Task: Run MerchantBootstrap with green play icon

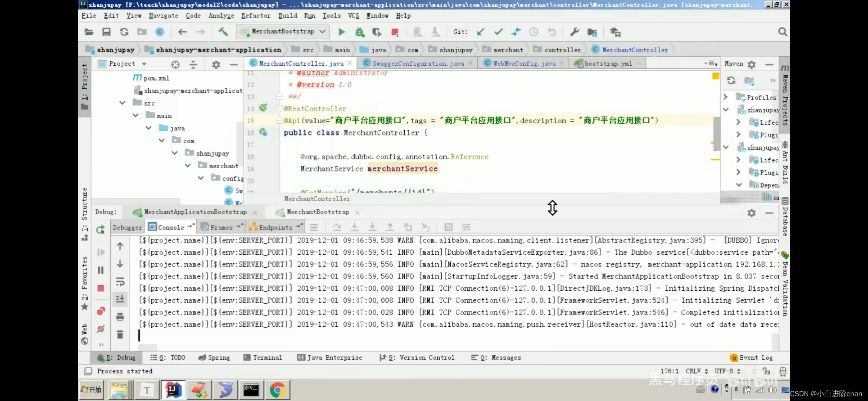Action: (342, 32)
